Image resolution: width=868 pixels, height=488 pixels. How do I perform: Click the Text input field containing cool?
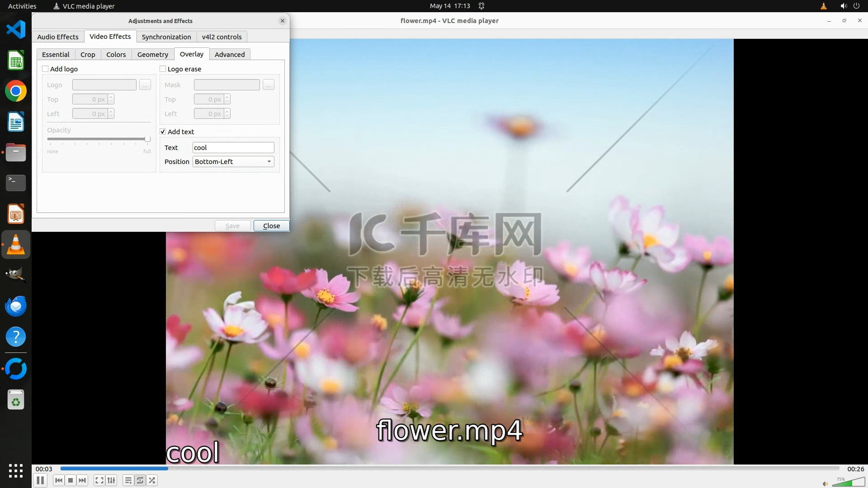click(233, 148)
